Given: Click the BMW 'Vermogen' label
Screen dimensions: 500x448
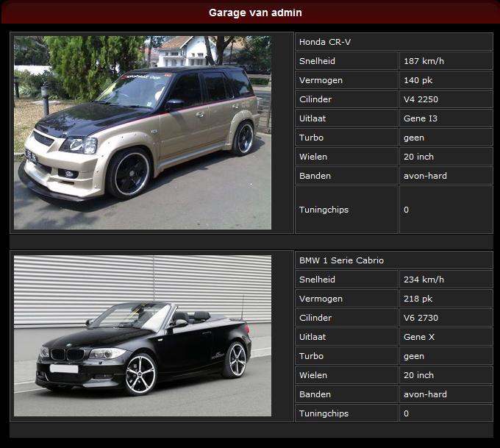Looking at the screenshot, I should (x=321, y=299).
